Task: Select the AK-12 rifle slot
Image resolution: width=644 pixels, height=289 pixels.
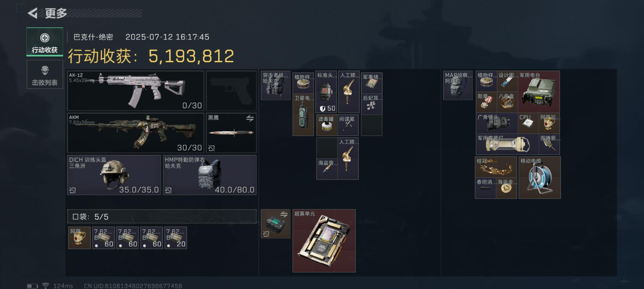Action: pyautogui.click(x=136, y=91)
